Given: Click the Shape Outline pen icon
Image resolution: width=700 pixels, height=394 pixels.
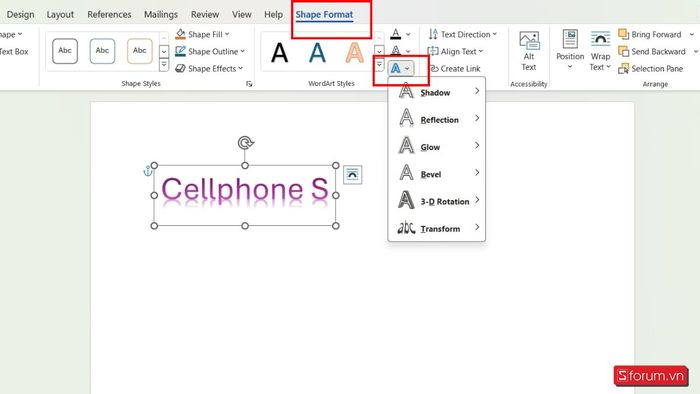Looking at the screenshot, I should [x=180, y=51].
